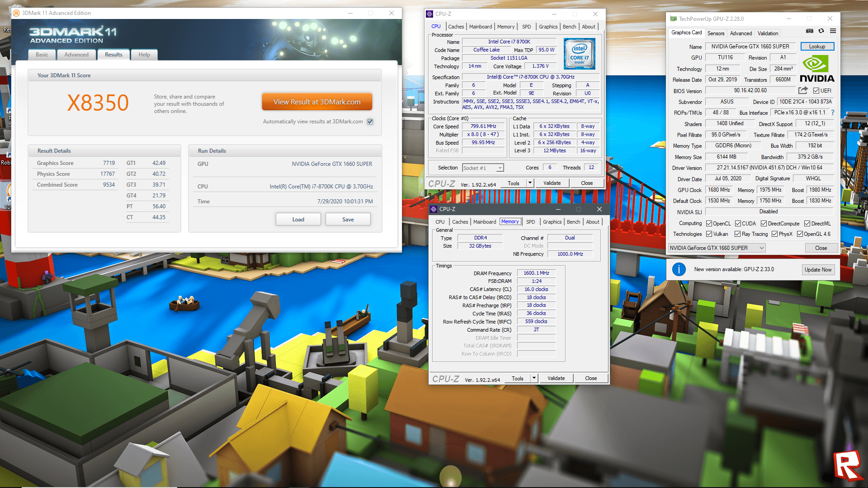Screen dimensions: 868x488
Task: Switch to 3DMark Advanced tab
Action: [x=76, y=55]
